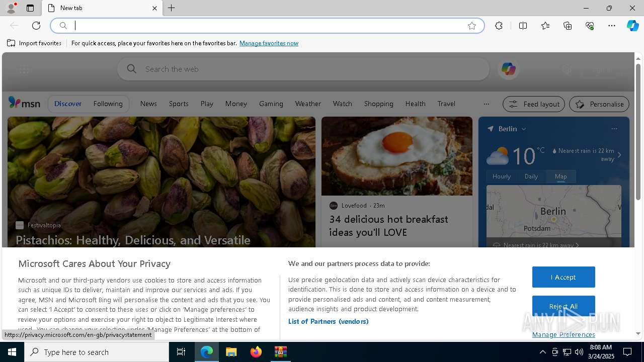Open the fried egg breakfast article image

(x=397, y=156)
